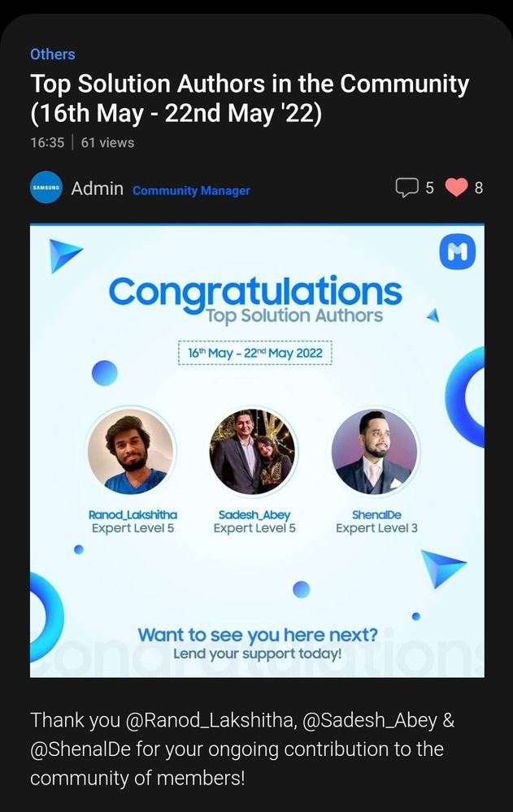This screenshot has height=812, width=513.
Task: Tap the Samsung Members logo in banner
Action: point(458,252)
